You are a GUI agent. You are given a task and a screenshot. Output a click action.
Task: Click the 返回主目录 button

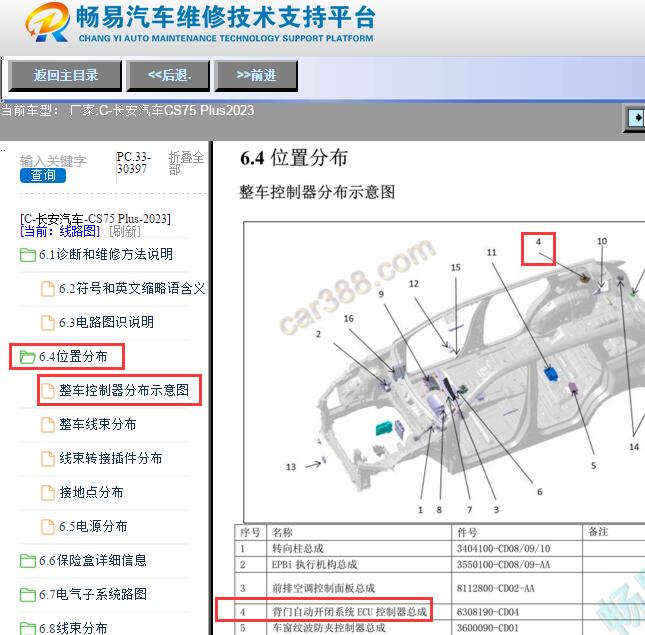(65, 75)
